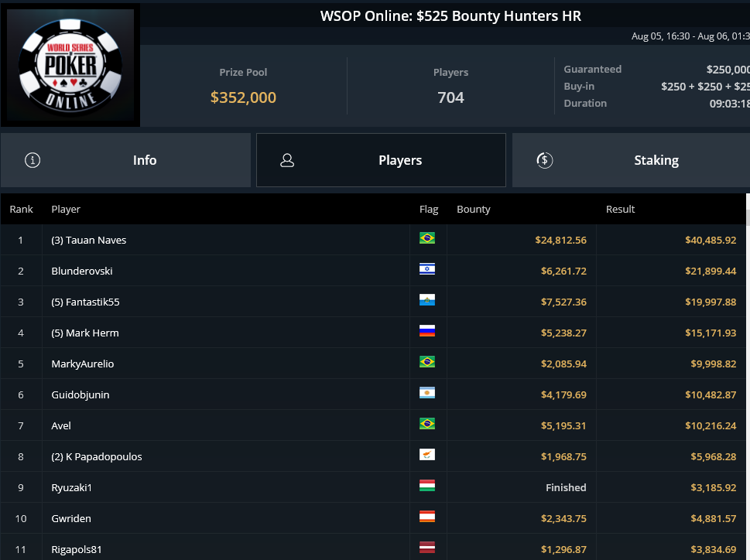
Task: Select player Blunderovski
Action: (x=82, y=271)
